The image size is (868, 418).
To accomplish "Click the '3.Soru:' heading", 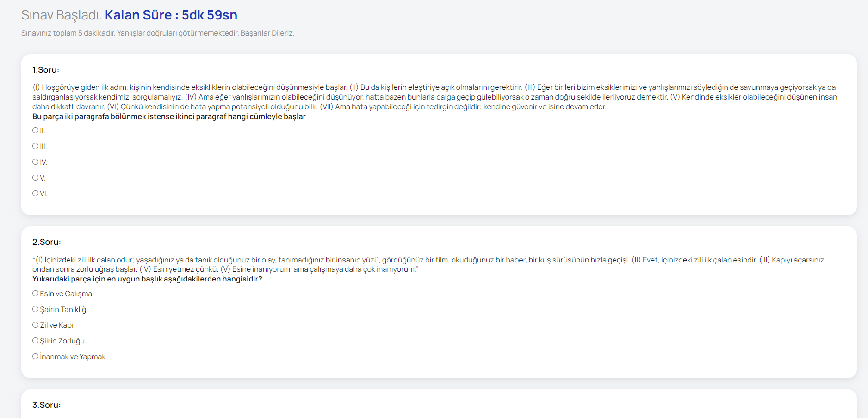I will pyautogui.click(x=47, y=405).
